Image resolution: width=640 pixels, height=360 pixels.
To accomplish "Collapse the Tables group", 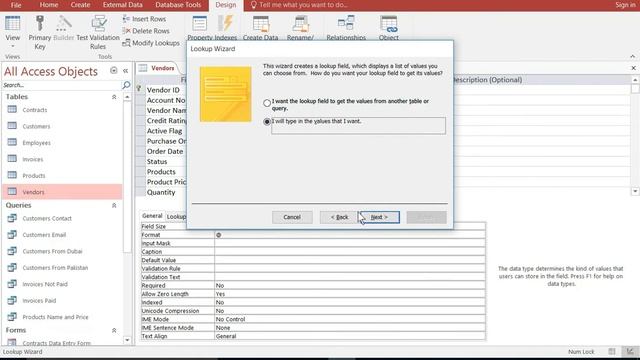I will (x=114, y=97).
